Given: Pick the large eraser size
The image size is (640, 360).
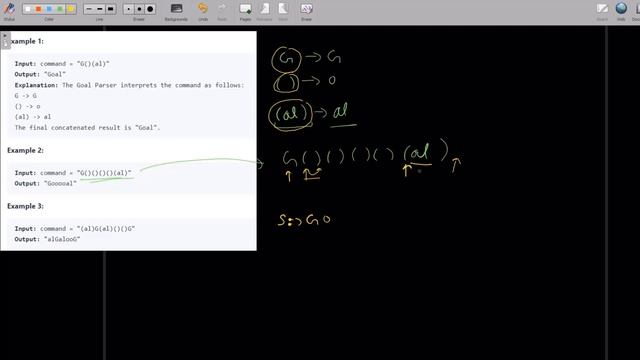Looking at the screenshot, I should (150, 9).
